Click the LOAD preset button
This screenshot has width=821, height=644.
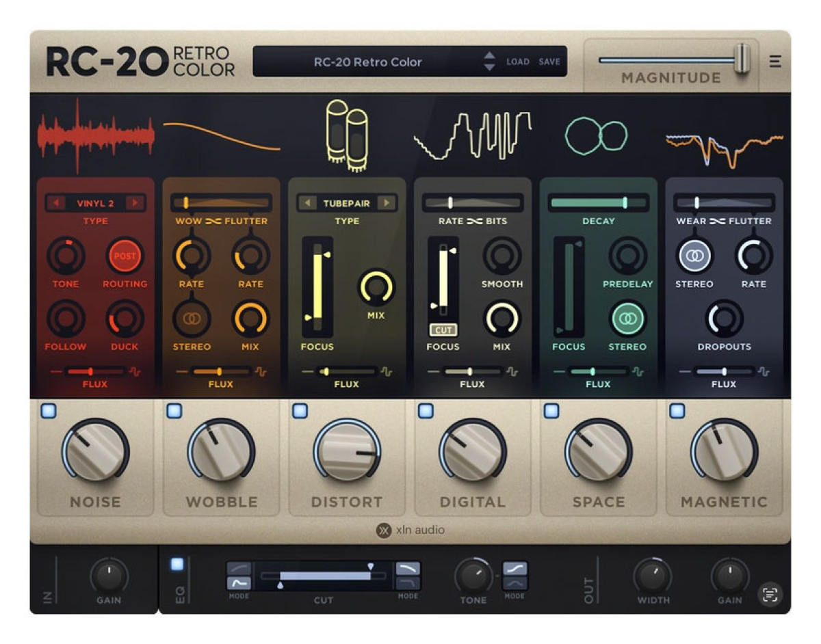point(518,62)
